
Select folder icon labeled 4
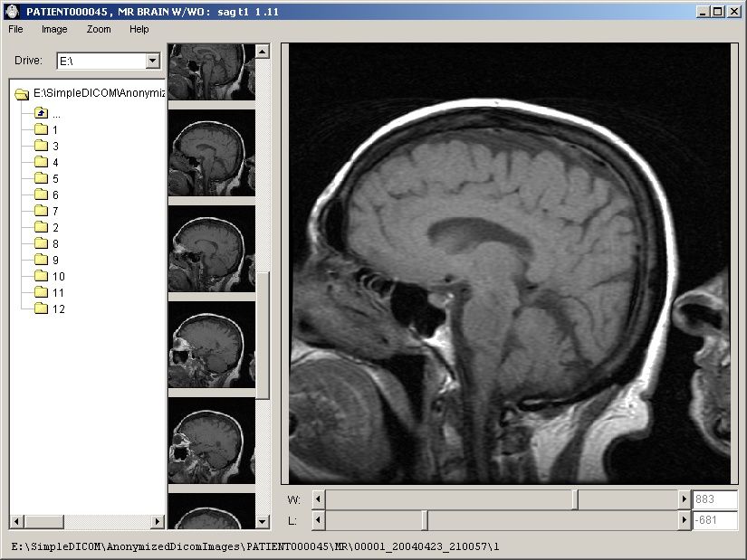pyautogui.click(x=42, y=162)
